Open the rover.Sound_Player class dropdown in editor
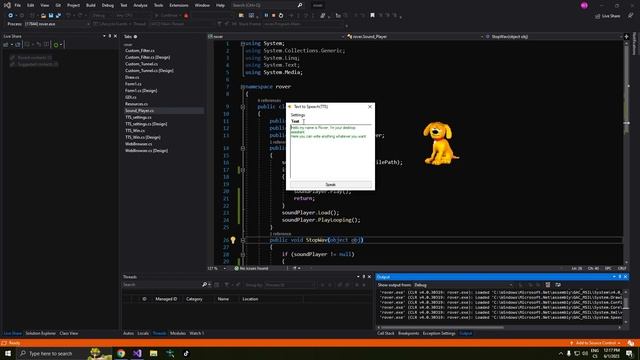 [x=414, y=37]
